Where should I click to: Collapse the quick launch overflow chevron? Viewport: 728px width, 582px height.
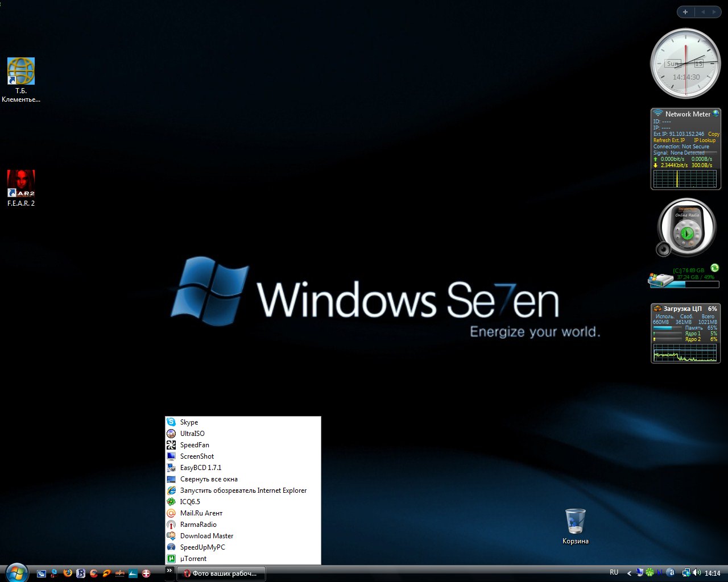(169, 571)
